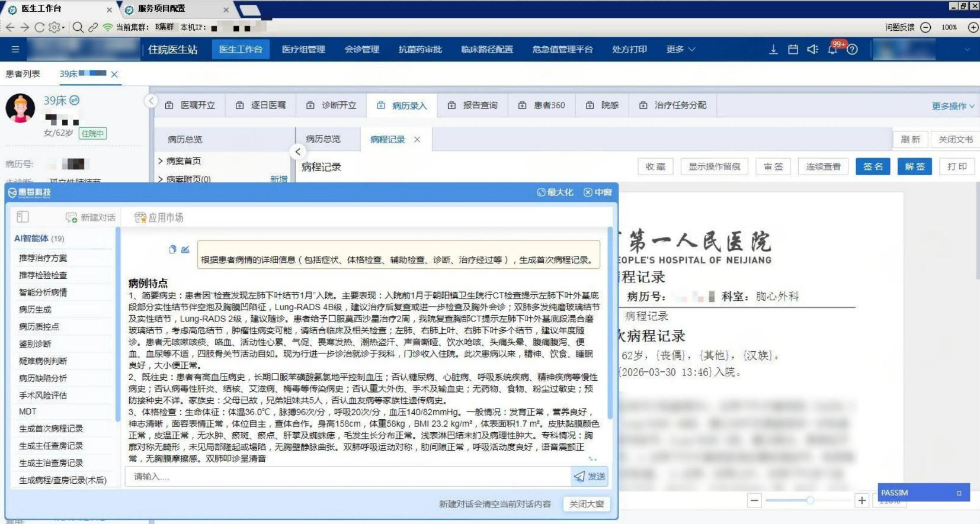Zoom out with minus circle icon
Image resolution: width=980 pixels, height=524 pixels.
tap(925, 27)
